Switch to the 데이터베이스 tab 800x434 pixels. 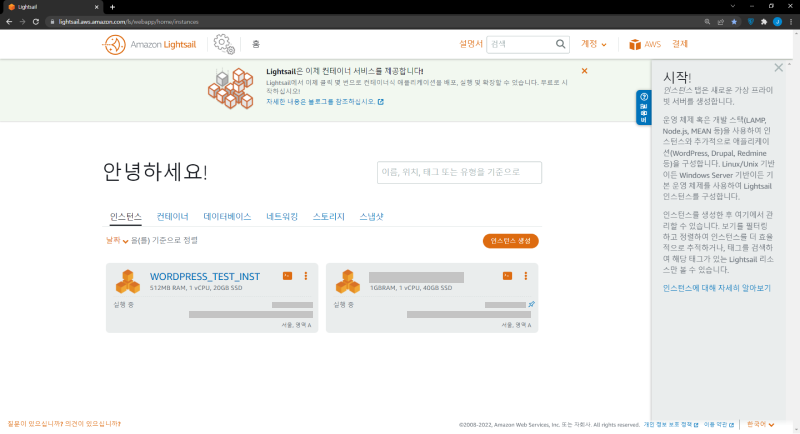coord(227,216)
